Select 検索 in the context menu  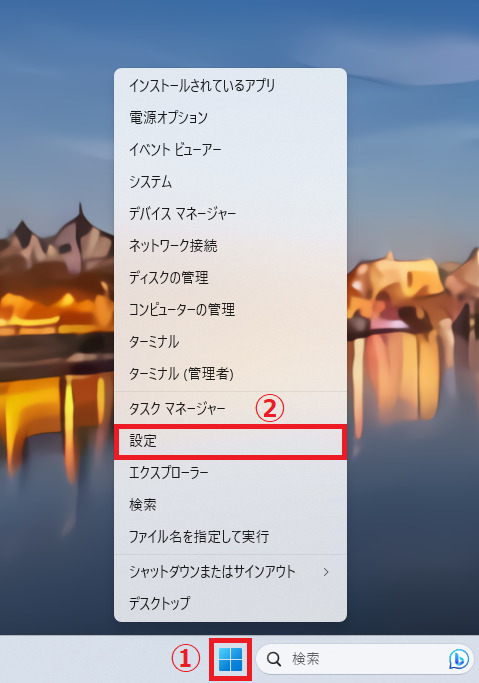click(x=230, y=505)
